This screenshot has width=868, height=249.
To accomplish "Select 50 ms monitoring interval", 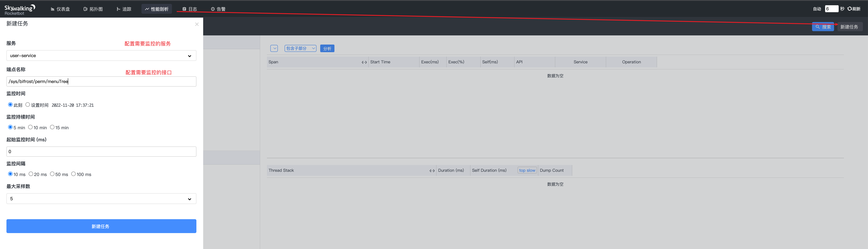I will click(52, 174).
